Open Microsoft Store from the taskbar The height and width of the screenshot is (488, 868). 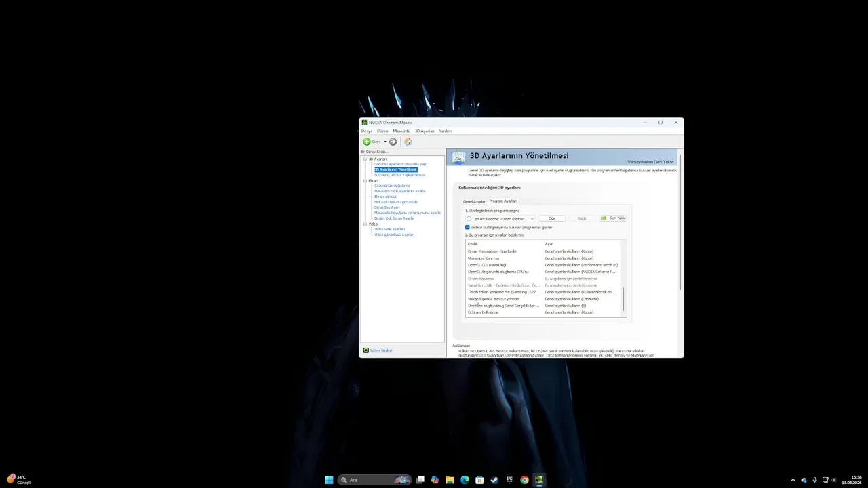[x=479, y=480]
